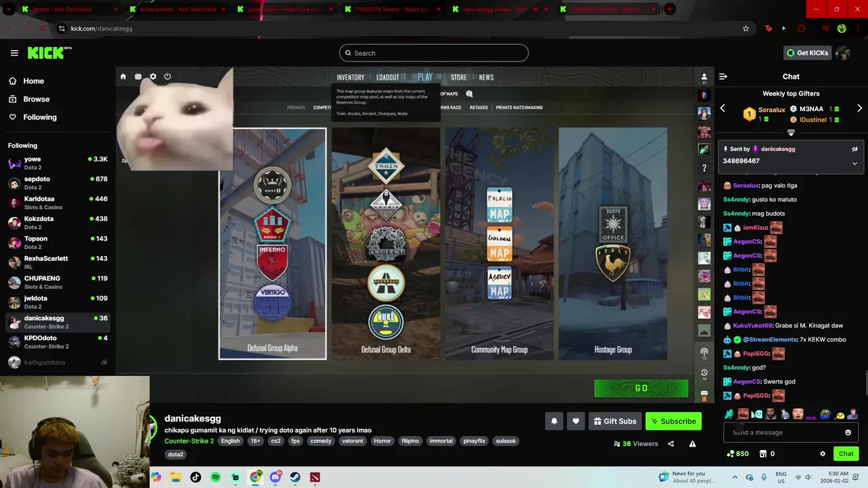Click the notification bell button
Image resolution: width=868 pixels, height=488 pixels.
tap(554, 421)
